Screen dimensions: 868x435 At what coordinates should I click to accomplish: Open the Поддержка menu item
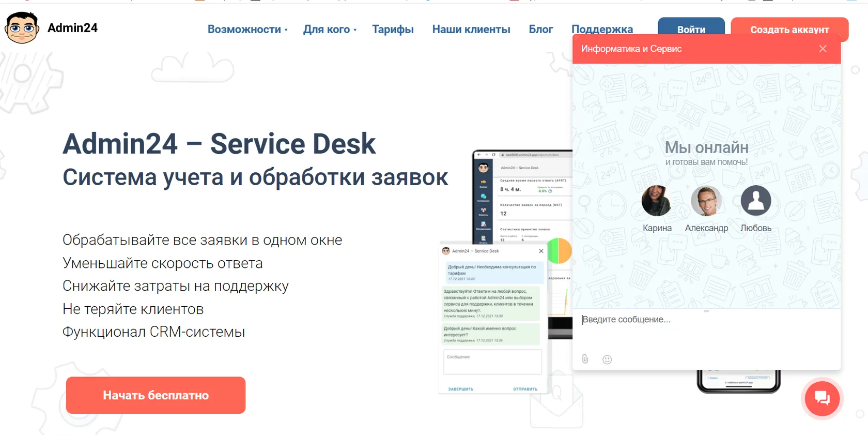pyautogui.click(x=602, y=29)
